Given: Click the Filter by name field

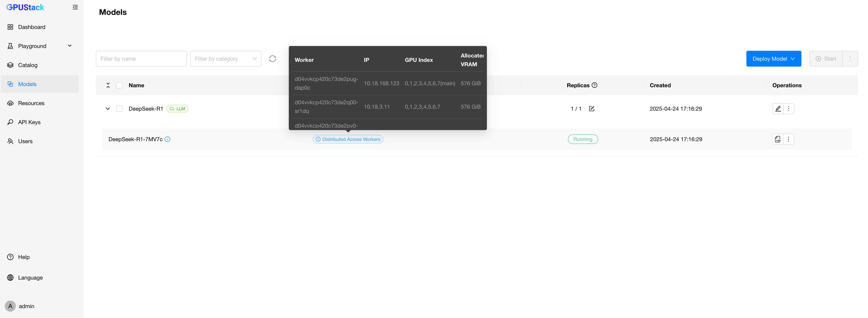Looking at the screenshot, I should pos(141,59).
